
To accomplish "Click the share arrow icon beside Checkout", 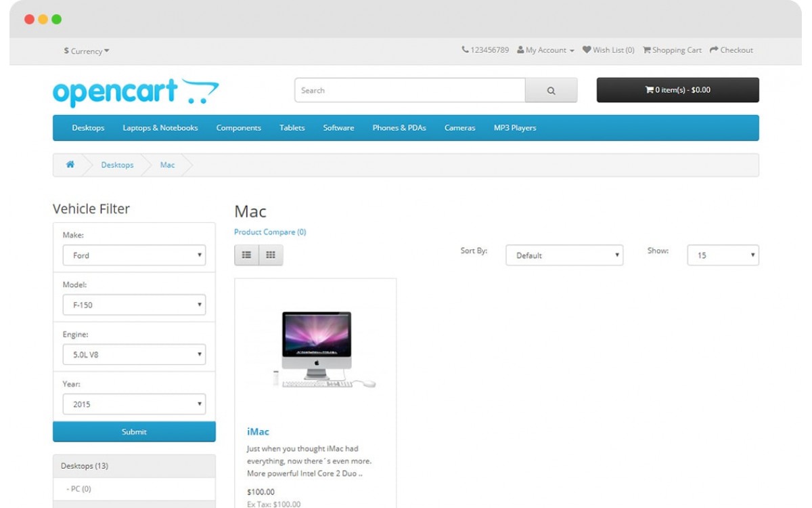I will [x=714, y=50].
